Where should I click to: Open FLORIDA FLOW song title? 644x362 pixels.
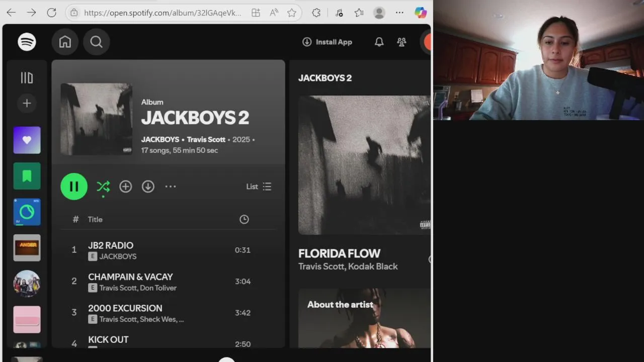(339, 253)
